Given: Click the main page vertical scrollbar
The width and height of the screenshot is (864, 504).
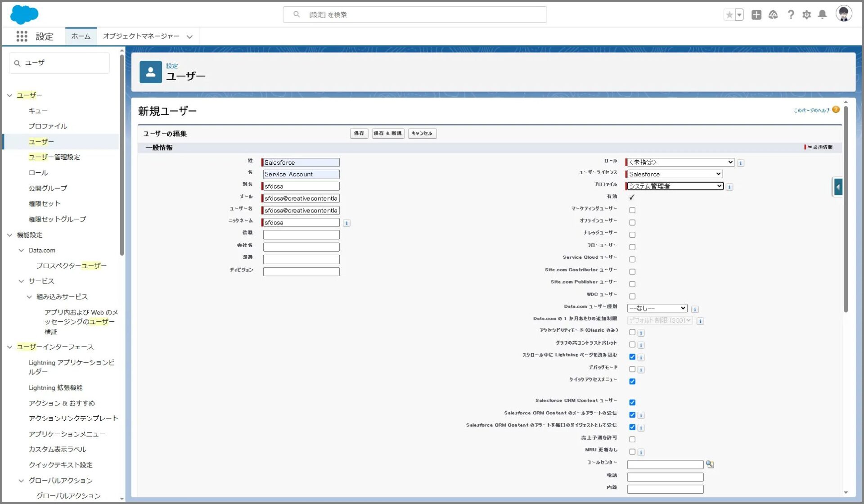Looking at the screenshot, I should [846, 208].
